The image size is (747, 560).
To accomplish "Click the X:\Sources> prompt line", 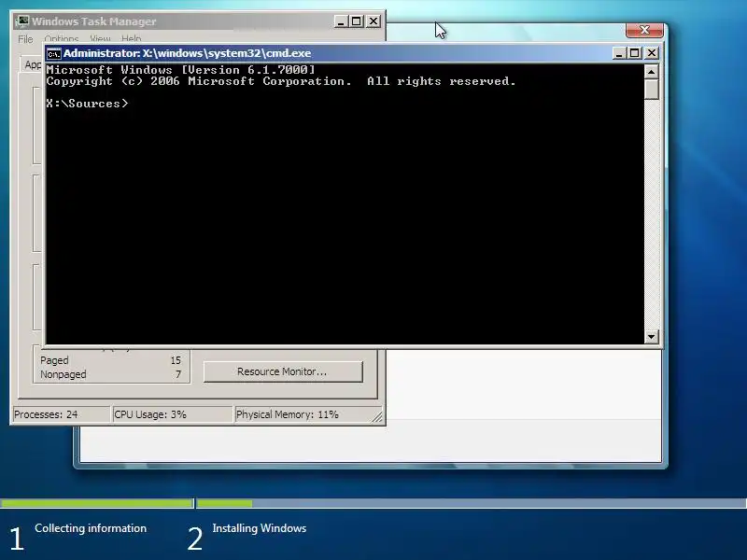I will click(x=87, y=104).
